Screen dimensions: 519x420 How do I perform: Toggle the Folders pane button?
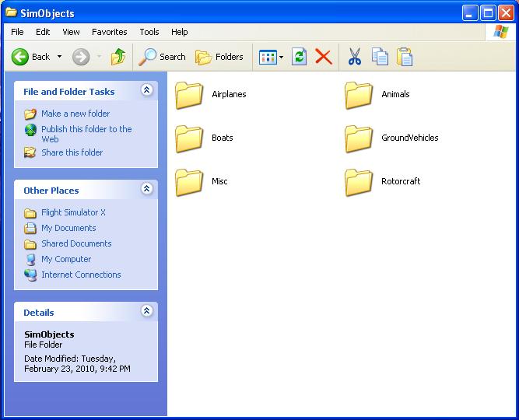(219, 57)
